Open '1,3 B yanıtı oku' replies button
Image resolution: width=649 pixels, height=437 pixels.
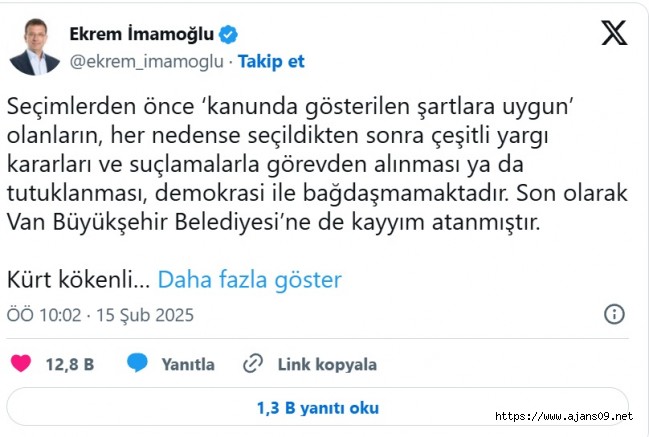point(317,407)
